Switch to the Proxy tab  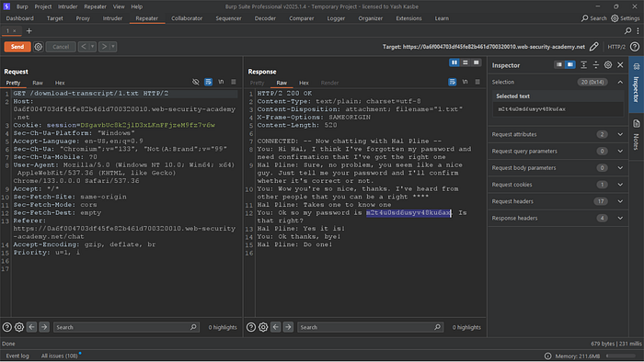coord(83,18)
